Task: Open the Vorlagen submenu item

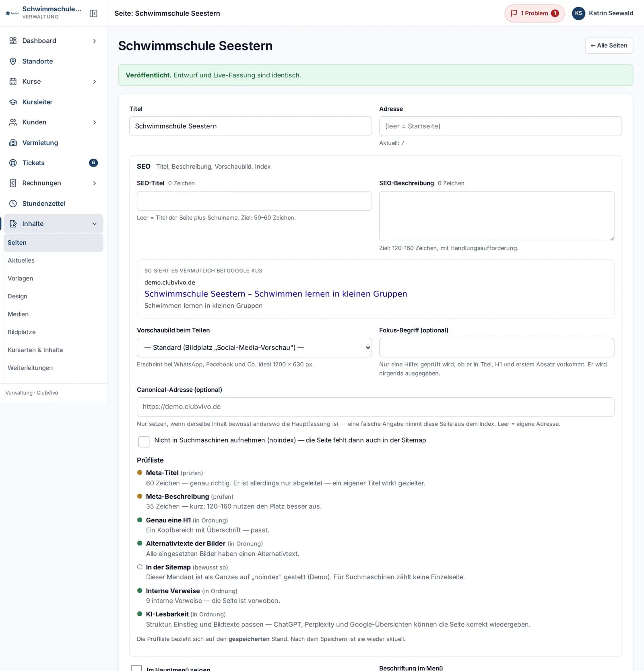Action: [x=54, y=278]
